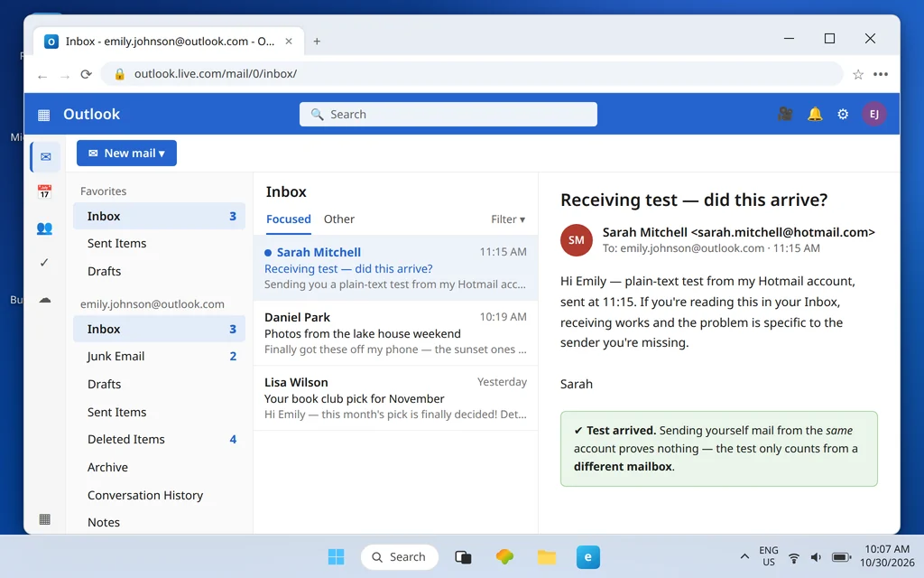Open Sent Items under the account folders
This screenshot has height=578, width=924.
(159, 412)
